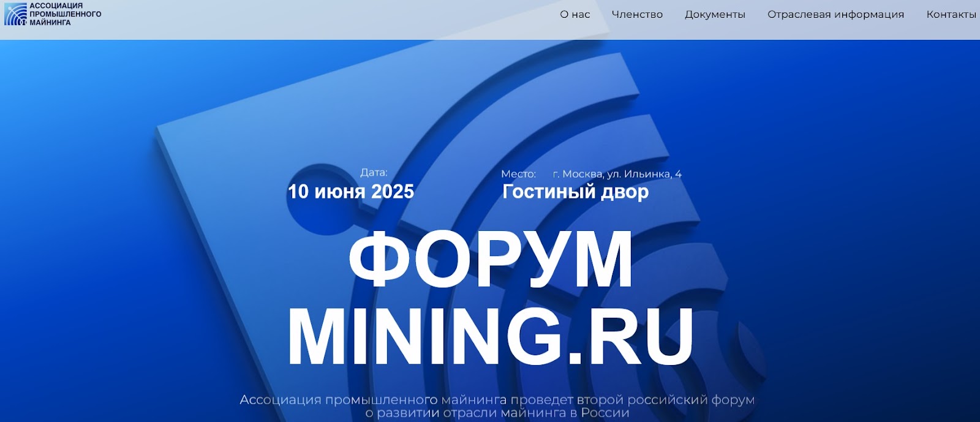Click the address г. Москва, ул. Ильинка, 4

(617, 174)
